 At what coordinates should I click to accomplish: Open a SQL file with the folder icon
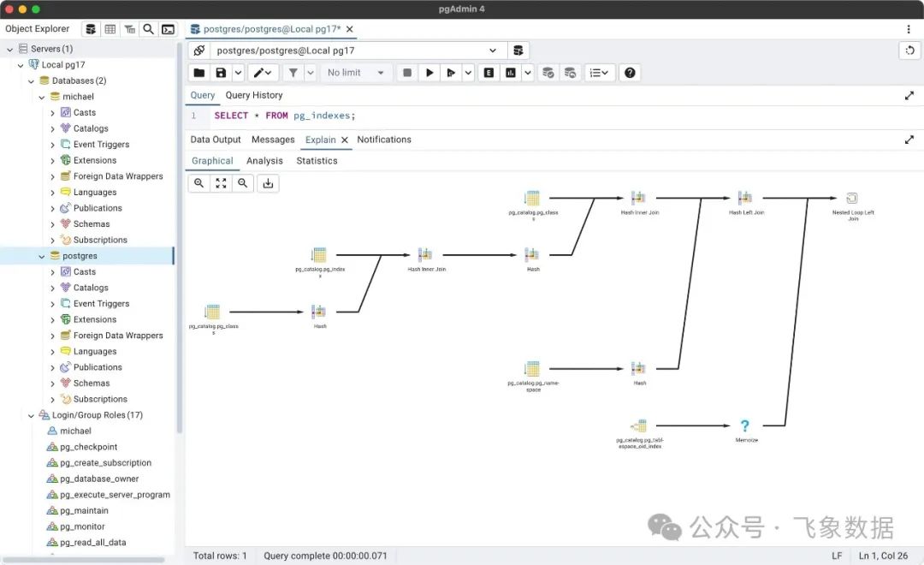199,73
